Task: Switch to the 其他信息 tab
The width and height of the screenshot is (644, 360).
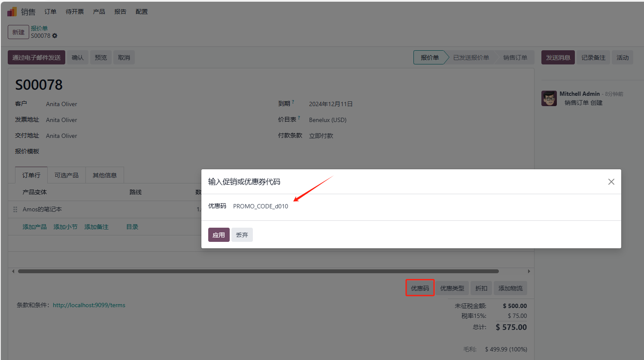Action: pos(104,175)
